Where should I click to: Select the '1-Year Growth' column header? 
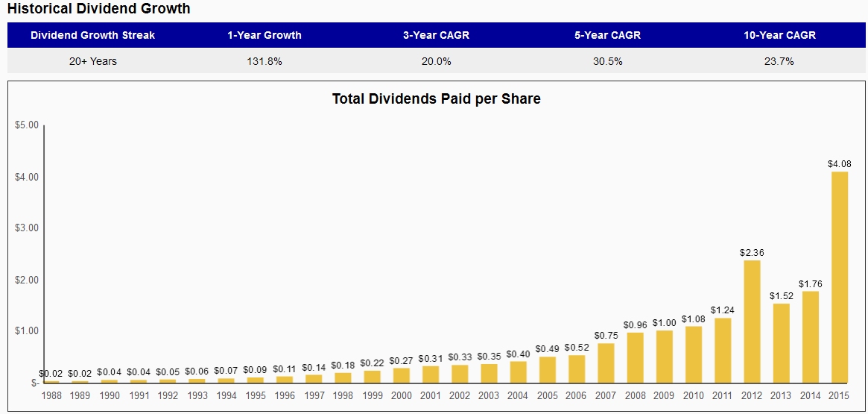coord(264,35)
